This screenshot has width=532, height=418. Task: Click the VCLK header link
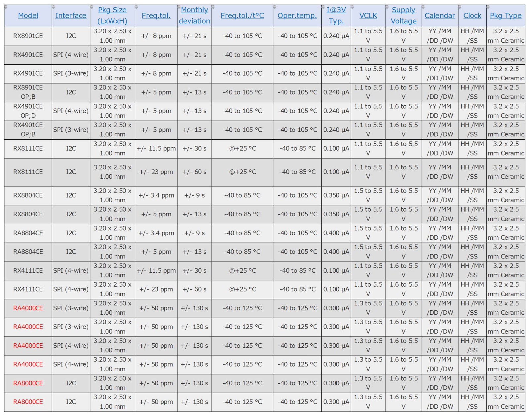368,16
